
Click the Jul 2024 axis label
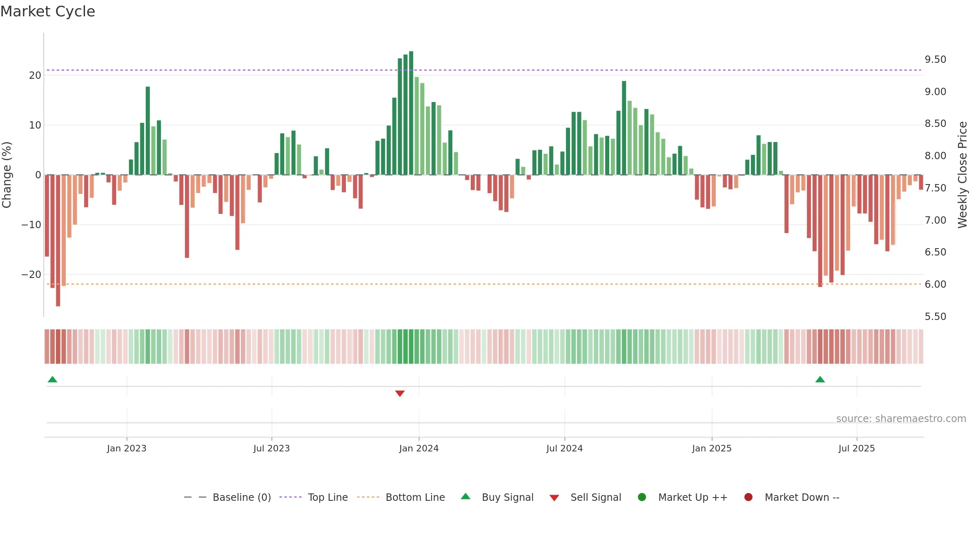pos(565,448)
